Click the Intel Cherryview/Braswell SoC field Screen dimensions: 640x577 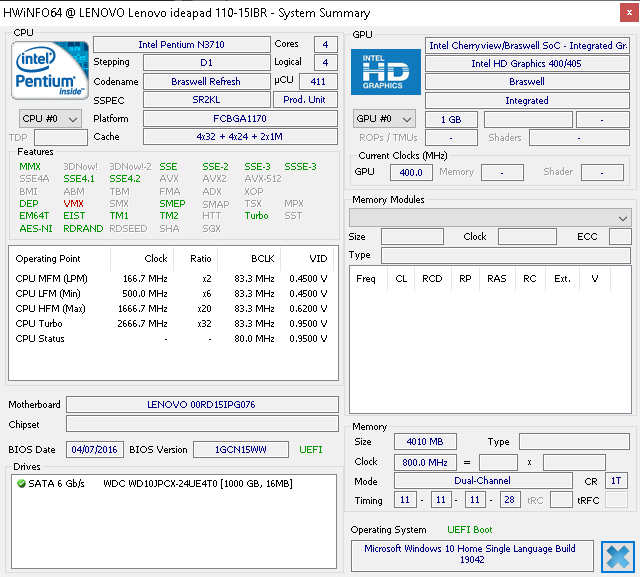527,45
